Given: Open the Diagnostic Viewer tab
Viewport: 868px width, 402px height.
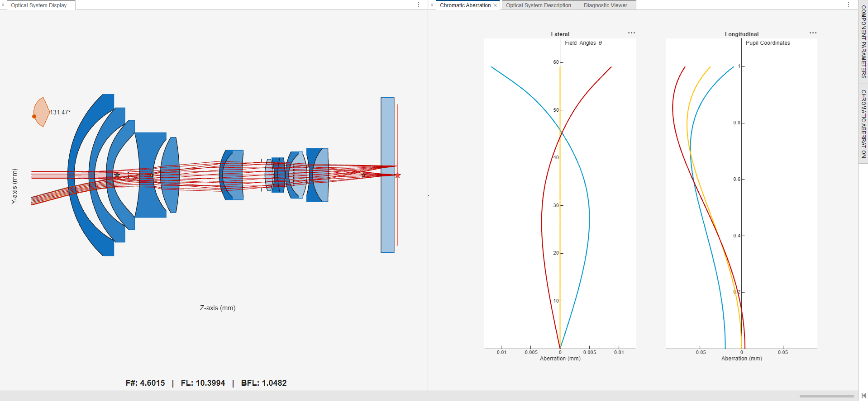Looking at the screenshot, I should (606, 5).
